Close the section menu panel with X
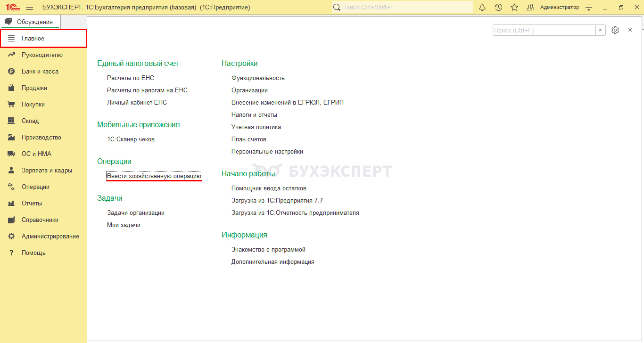Image resolution: width=644 pixels, height=343 pixels. [x=630, y=30]
